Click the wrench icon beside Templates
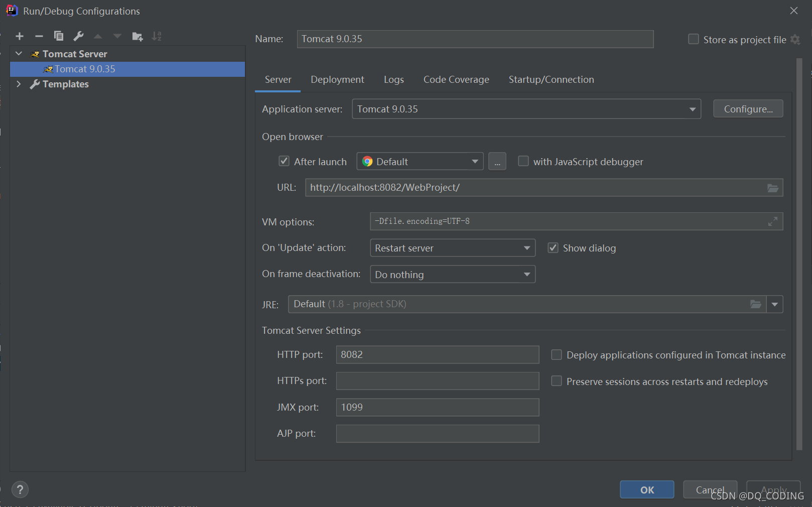 click(x=35, y=84)
